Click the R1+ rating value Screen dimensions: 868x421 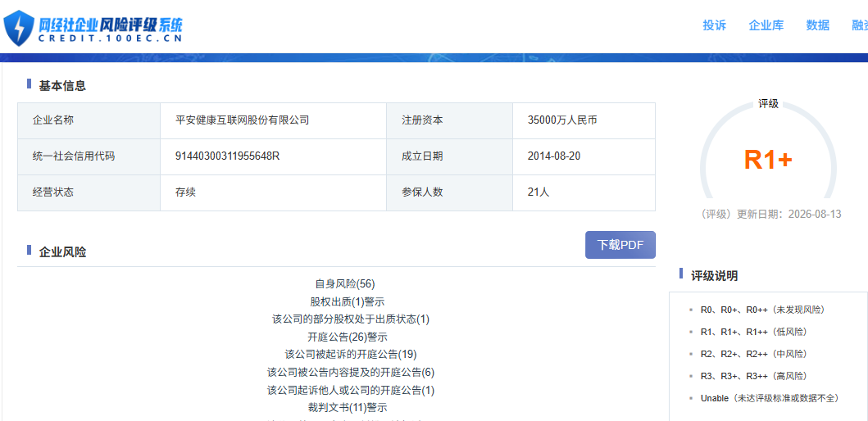tap(768, 160)
